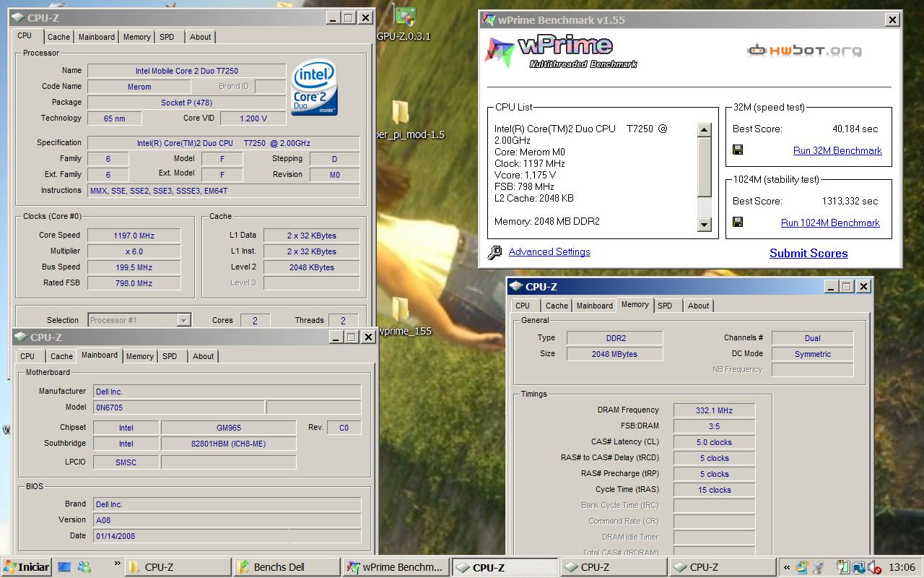Click the Level 2 cache value 2048 KBytes
Viewport: 924px width, 578px height.
point(312,267)
